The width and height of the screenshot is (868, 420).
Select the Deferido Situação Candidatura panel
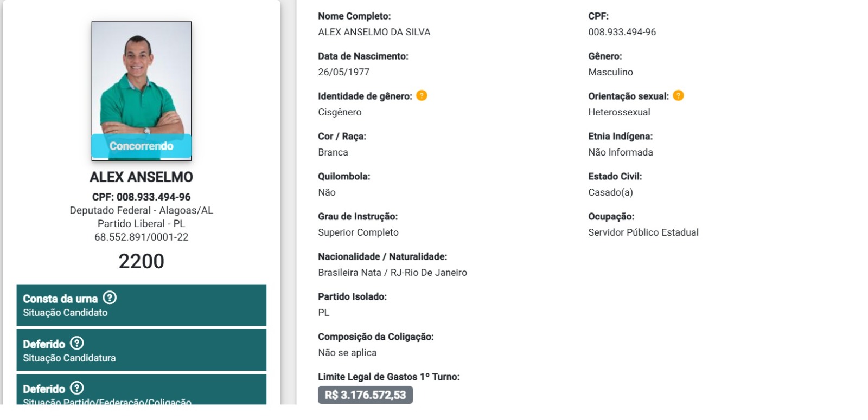pyautogui.click(x=141, y=350)
